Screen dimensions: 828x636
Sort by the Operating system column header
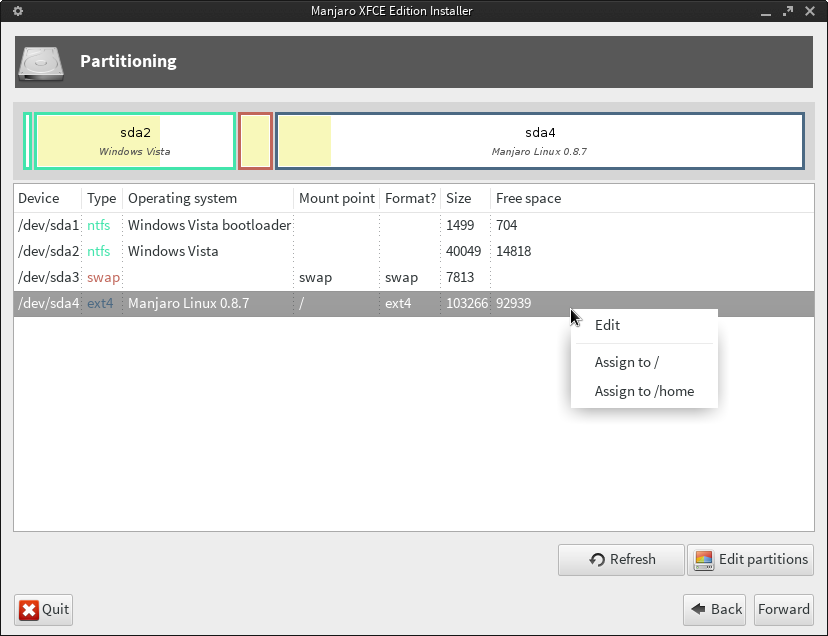208,198
